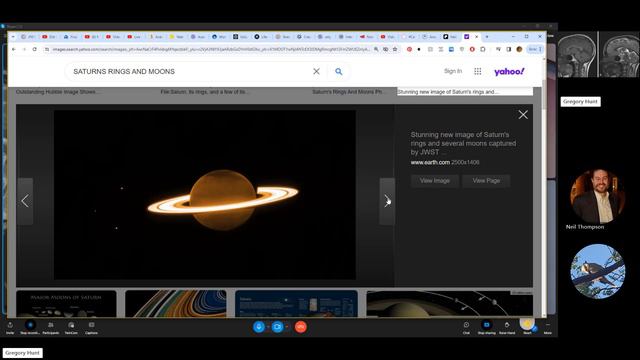The height and width of the screenshot is (360, 640).
Task: Raise hand in the call
Action: click(507, 327)
